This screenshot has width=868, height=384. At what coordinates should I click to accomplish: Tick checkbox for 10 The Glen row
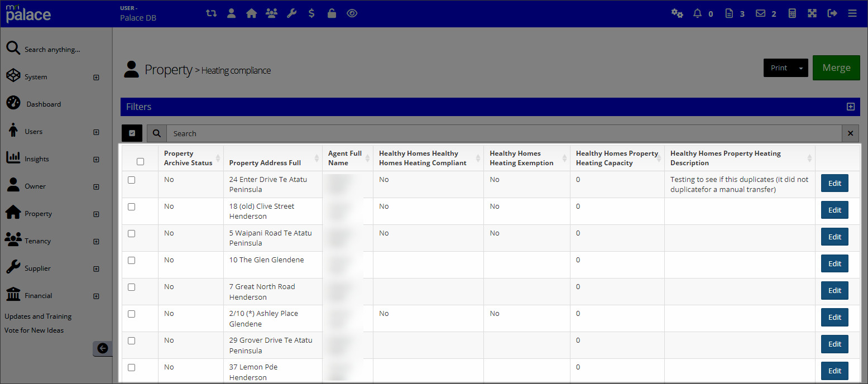tap(132, 261)
